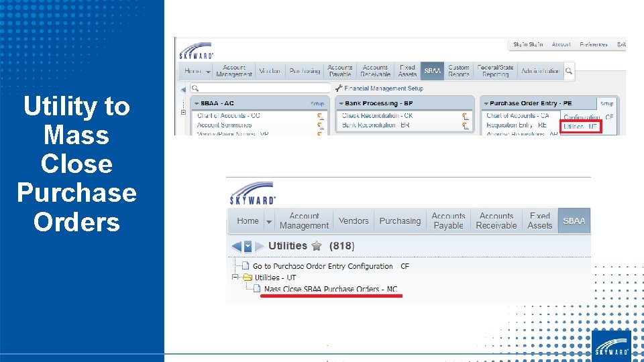Click the Skyward logo on the SBAA dashboard
Viewport: 644px width, 362px height.
click(197, 51)
